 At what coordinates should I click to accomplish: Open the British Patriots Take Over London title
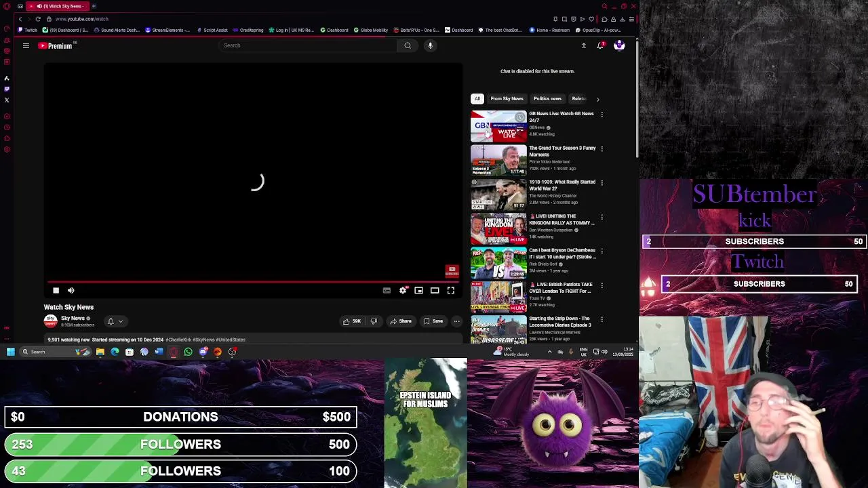tap(561, 287)
